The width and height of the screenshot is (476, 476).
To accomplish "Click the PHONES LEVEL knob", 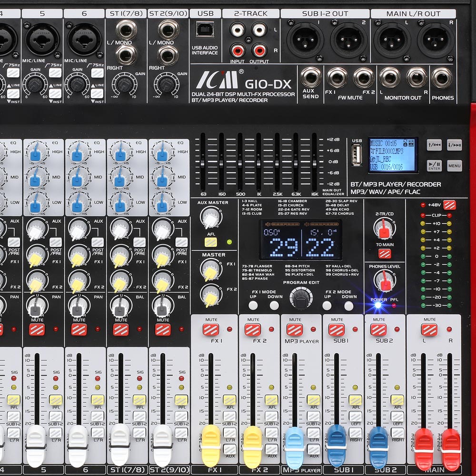I will click(384, 281).
